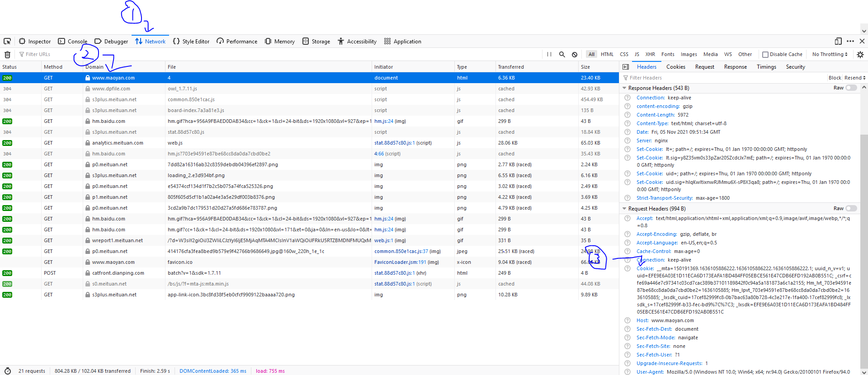Switch to Timings details tab
Screen dimensions: 868x375
pyautogui.click(x=766, y=67)
